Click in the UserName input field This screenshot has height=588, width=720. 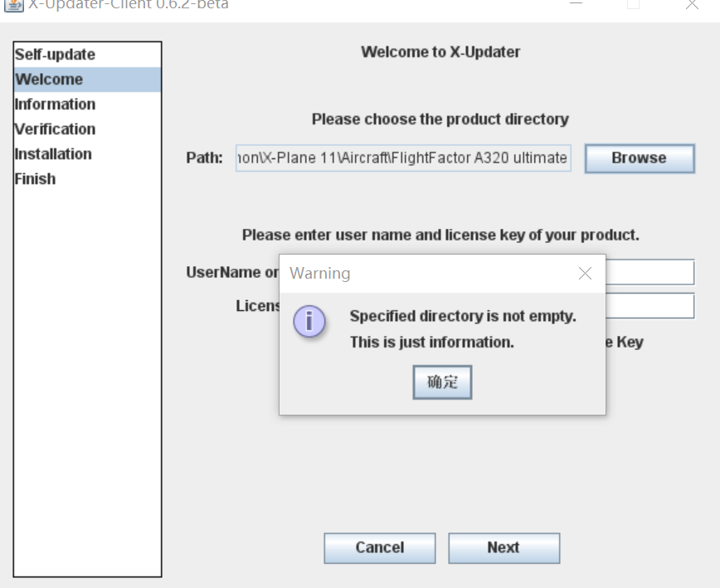point(649,272)
